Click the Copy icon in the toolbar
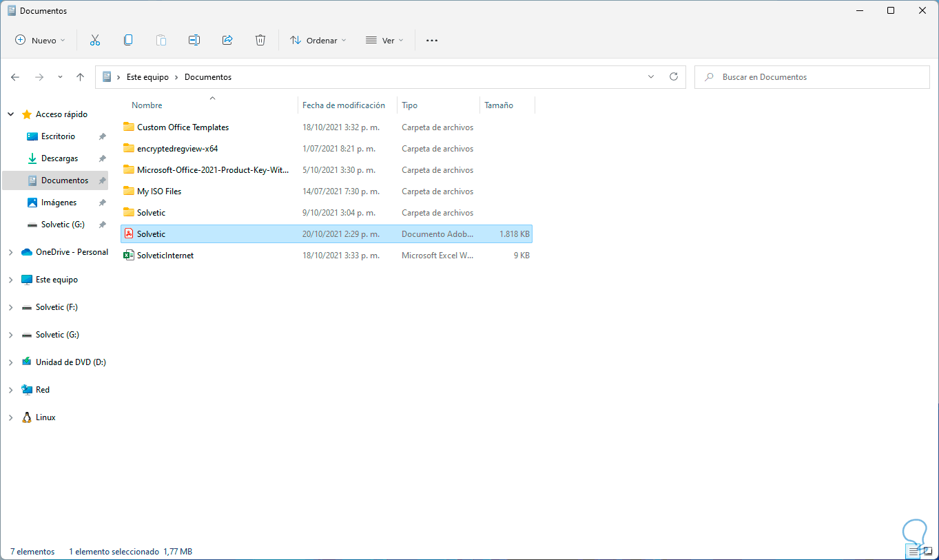The image size is (939, 560). (x=128, y=41)
